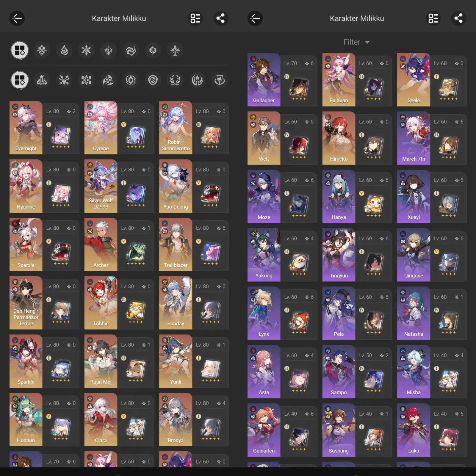
Task: Select the Hunt path filter icon
Action: pyautogui.click(x=64, y=80)
